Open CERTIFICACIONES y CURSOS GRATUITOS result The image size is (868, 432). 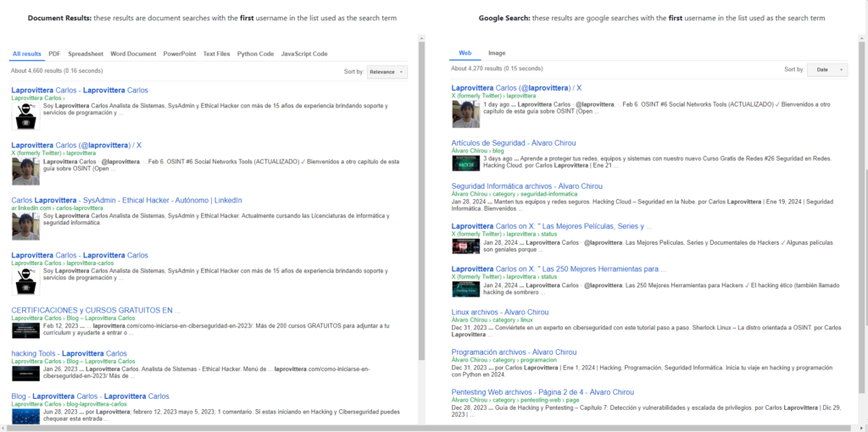[96, 310]
